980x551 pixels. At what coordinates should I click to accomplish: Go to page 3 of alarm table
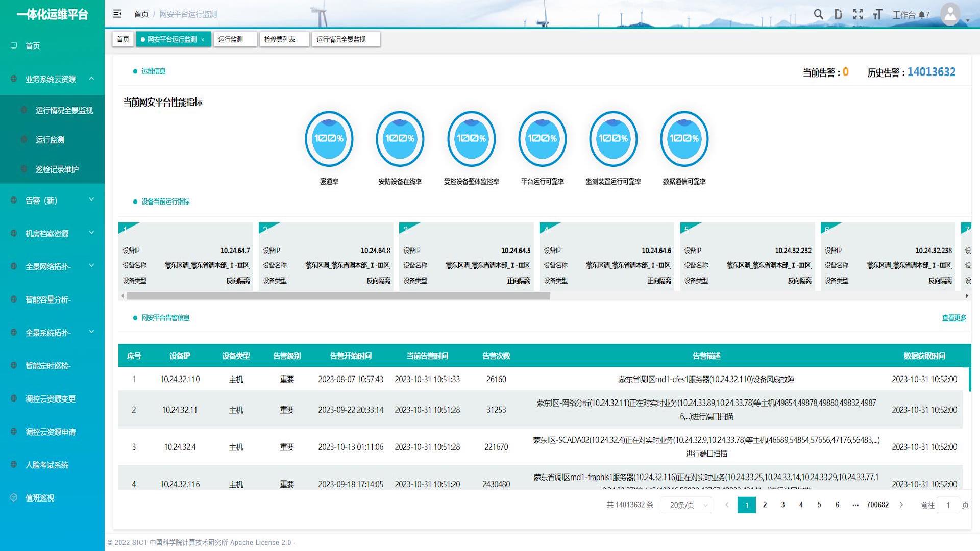pyautogui.click(x=782, y=505)
